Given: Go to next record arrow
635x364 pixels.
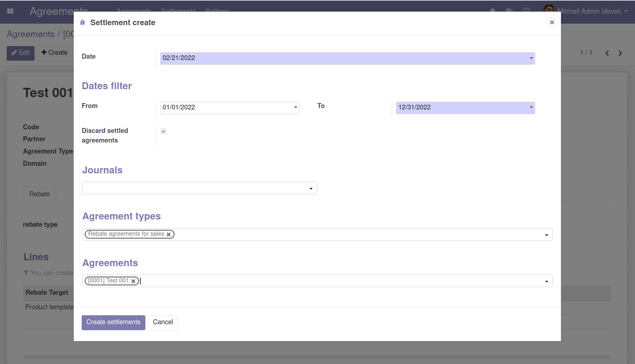Looking at the screenshot, I should [x=620, y=53].
